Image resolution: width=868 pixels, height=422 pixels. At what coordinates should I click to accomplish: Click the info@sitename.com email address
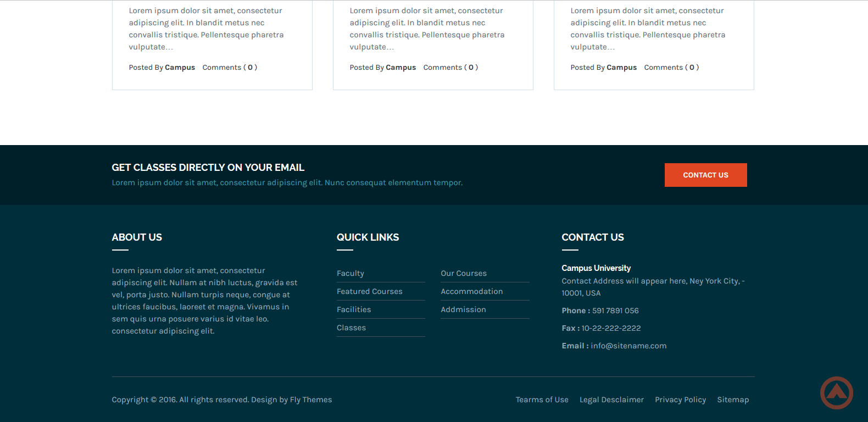(x=628, y=346)
